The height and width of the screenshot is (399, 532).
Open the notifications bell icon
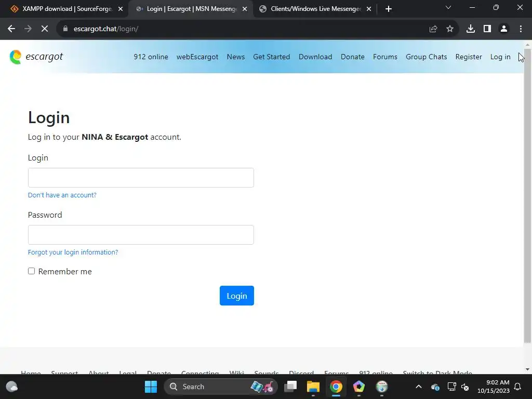point(518,387)
